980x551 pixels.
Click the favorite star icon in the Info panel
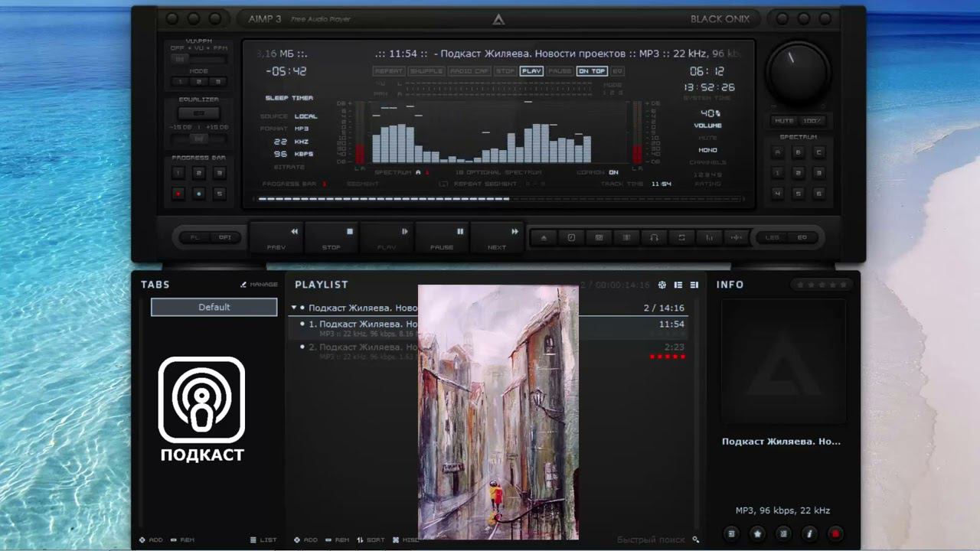pos(758,533)
